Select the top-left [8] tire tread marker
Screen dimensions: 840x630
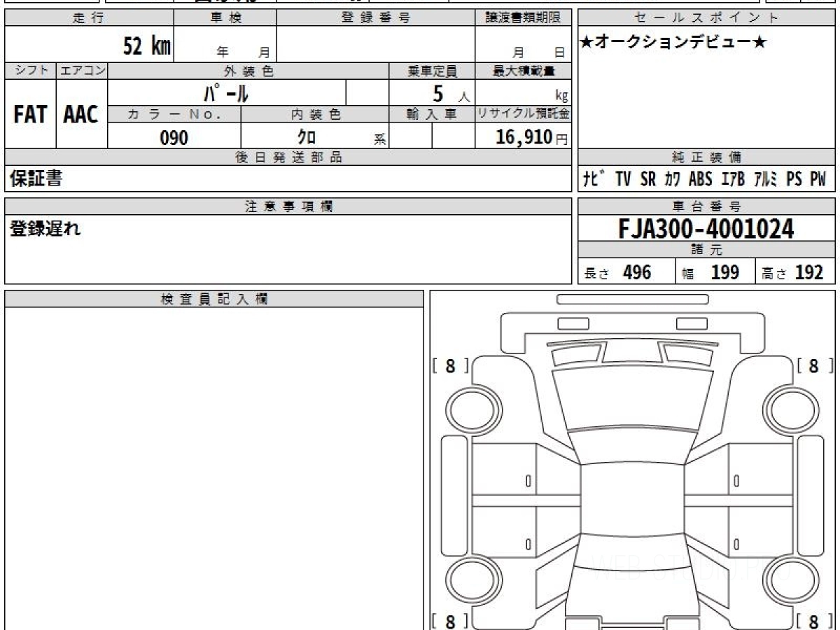pyautogui.click(x=451, y=365)
